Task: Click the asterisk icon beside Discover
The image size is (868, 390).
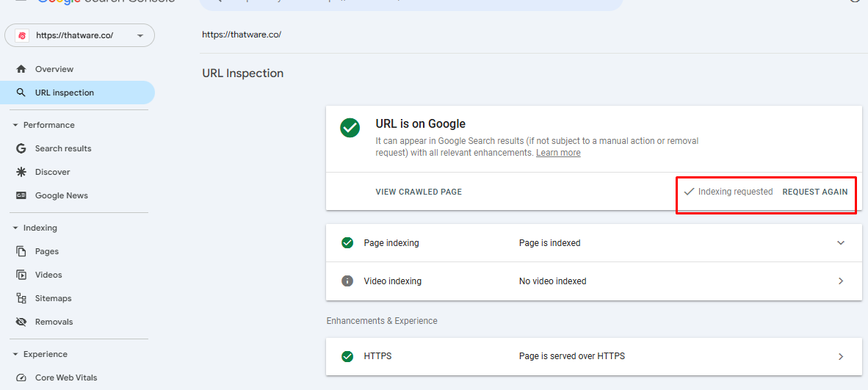Action: [x=21, y=172]
